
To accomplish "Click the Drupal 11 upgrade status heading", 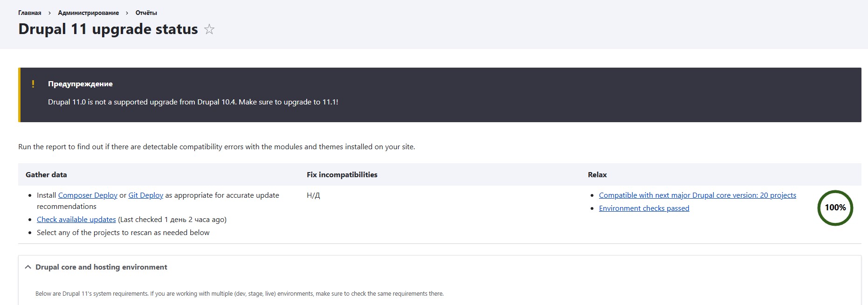I will (108, 29).
